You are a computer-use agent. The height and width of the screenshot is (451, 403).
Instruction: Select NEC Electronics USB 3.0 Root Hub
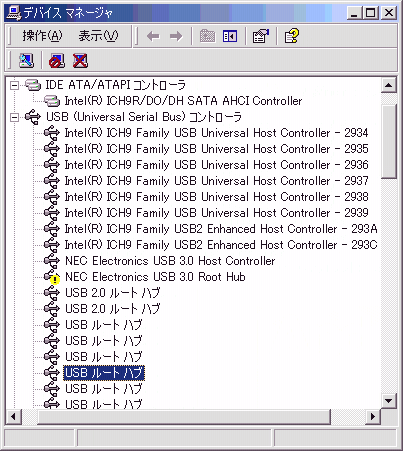(x=155, y=277)
